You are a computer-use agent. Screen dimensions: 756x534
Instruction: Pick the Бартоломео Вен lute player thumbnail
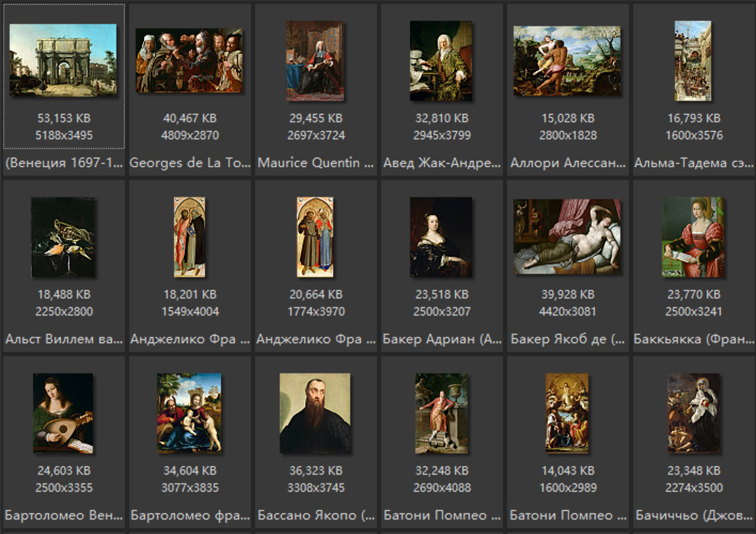pos(63,413)
